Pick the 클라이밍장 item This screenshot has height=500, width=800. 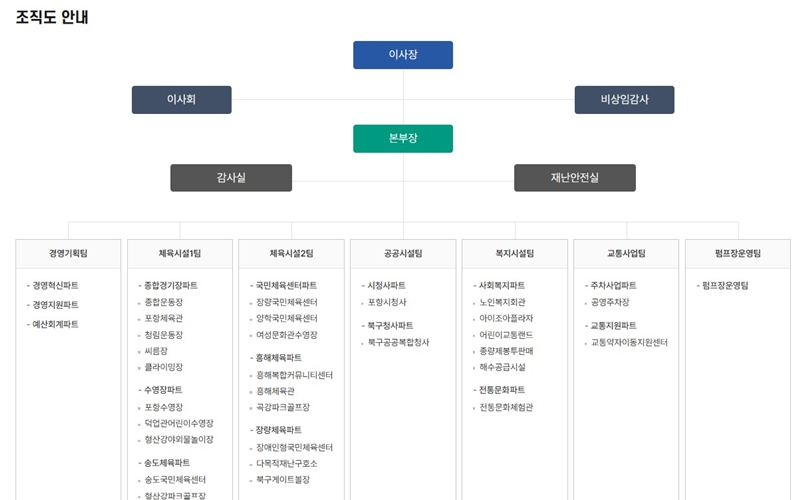click(163, 367)
